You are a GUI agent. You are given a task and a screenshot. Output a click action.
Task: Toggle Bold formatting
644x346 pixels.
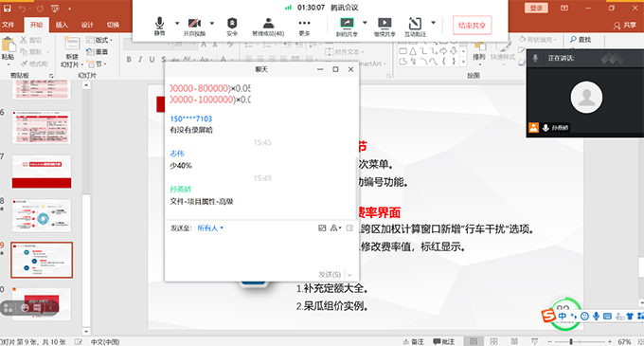129,60
